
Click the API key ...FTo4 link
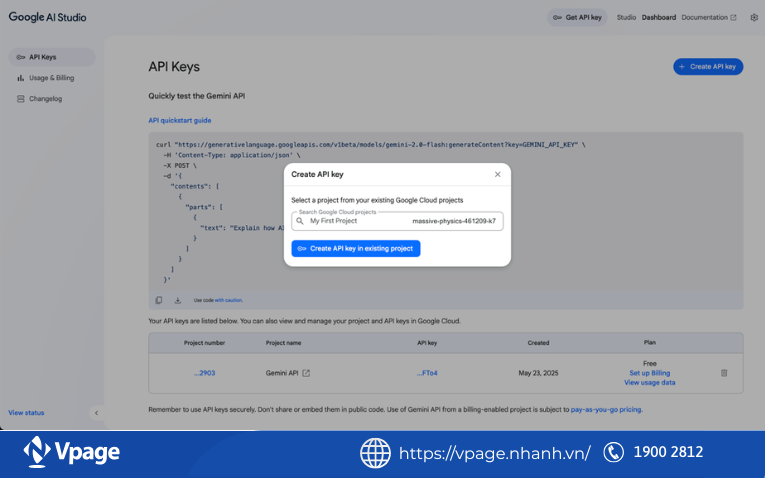[x=427, y=373]
